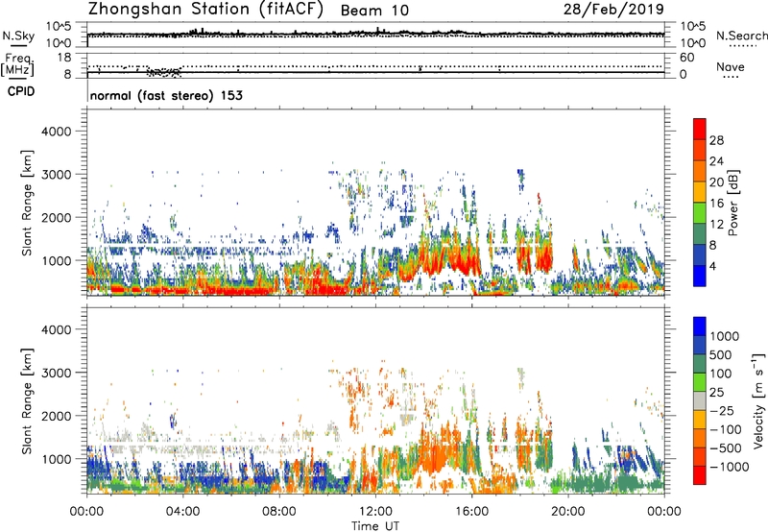Click the '12' tick on power colorbar
The image size is (768, 532).
[x=716, y=225]
